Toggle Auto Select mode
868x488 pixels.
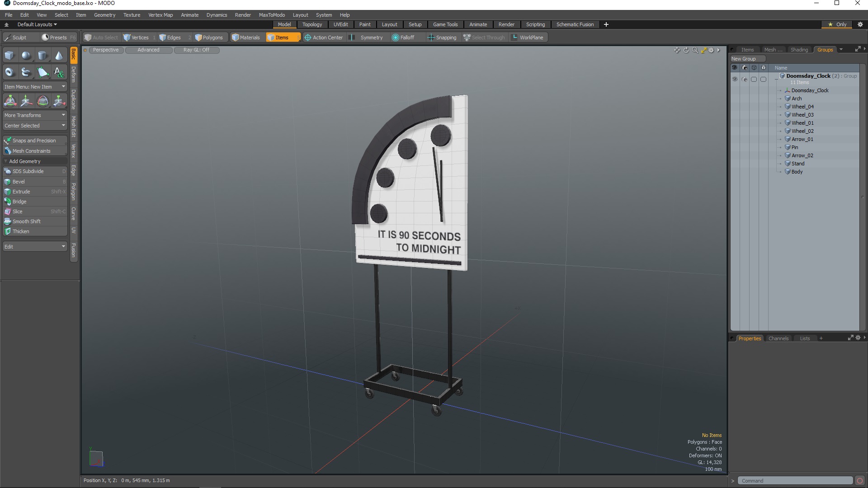point(101,38)
